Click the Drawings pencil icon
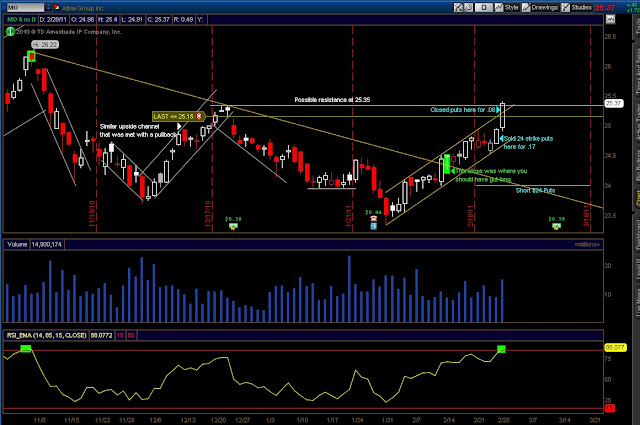The width and height of the screenshot is (640, 425). (x=526, y=7)
